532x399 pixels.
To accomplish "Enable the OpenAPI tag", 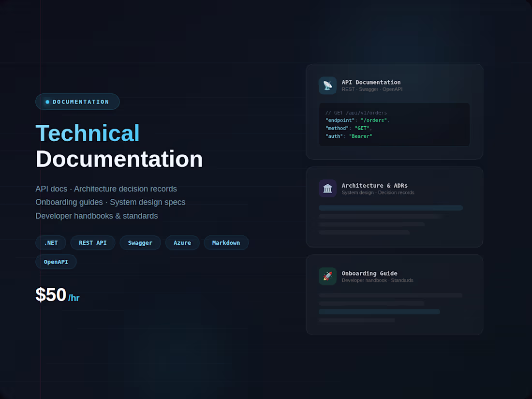I will pos(56,262).
